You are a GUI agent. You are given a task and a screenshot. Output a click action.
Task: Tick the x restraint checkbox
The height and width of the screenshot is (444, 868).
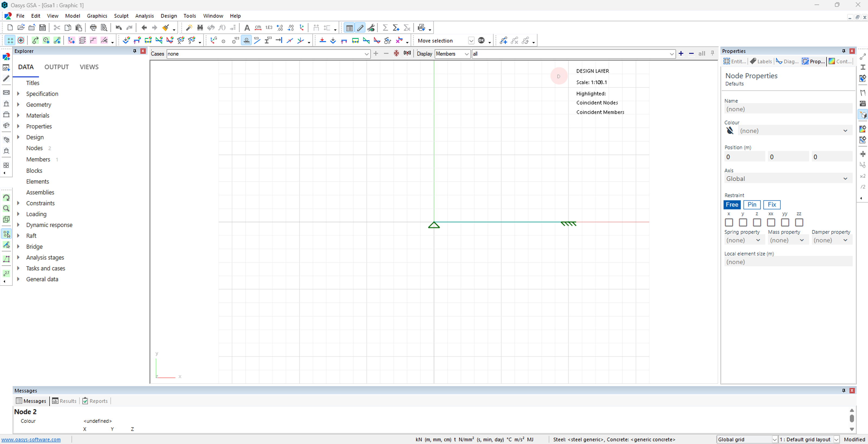[x=729, y=222]
